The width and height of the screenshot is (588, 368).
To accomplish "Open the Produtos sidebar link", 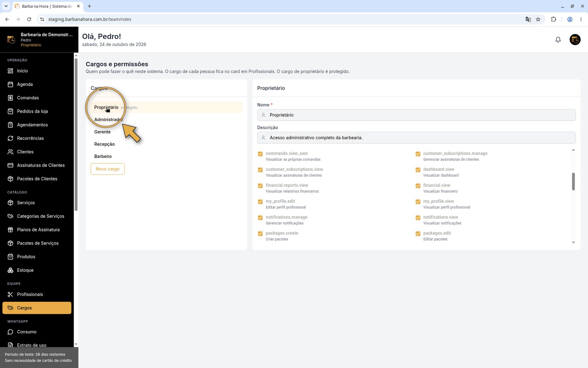I will 37,257.
